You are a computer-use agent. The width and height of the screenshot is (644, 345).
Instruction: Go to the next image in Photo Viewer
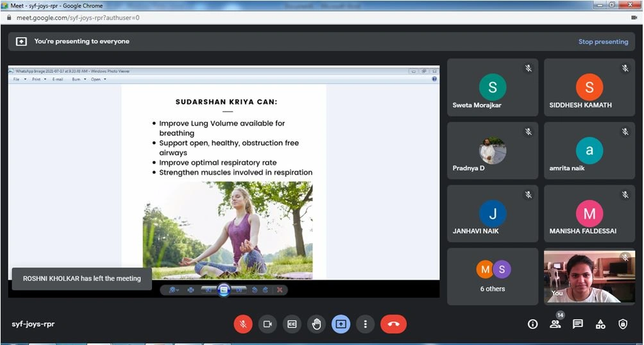[x=239, y=290]
